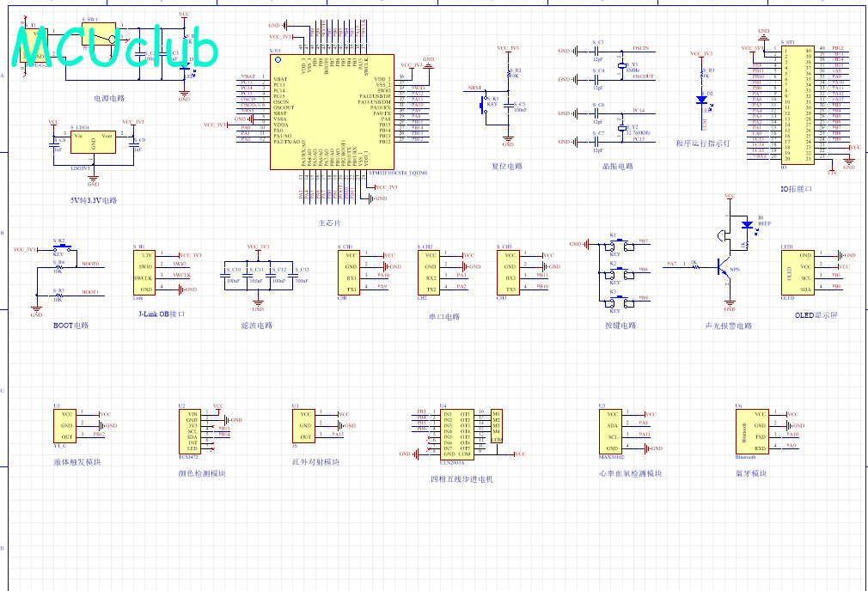Select the 液体触发模块 label
The height and width of the screenshot is (591, 868).
(x=77, y=462)
